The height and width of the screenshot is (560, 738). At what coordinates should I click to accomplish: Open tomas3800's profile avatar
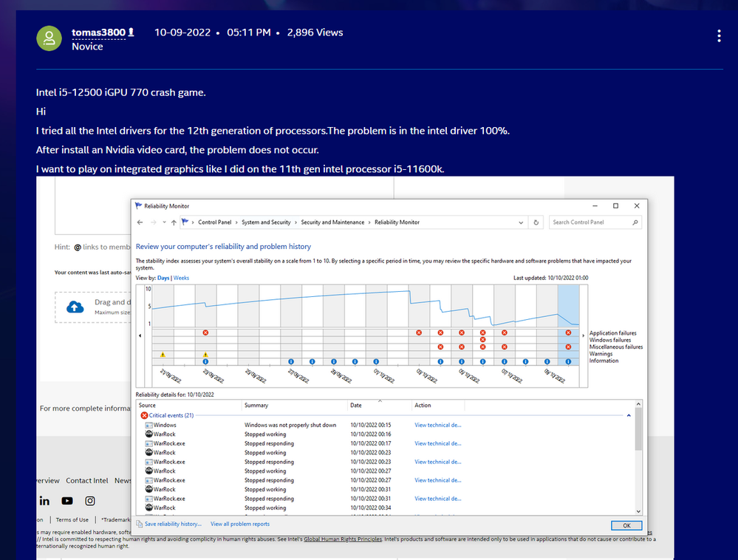49,38
